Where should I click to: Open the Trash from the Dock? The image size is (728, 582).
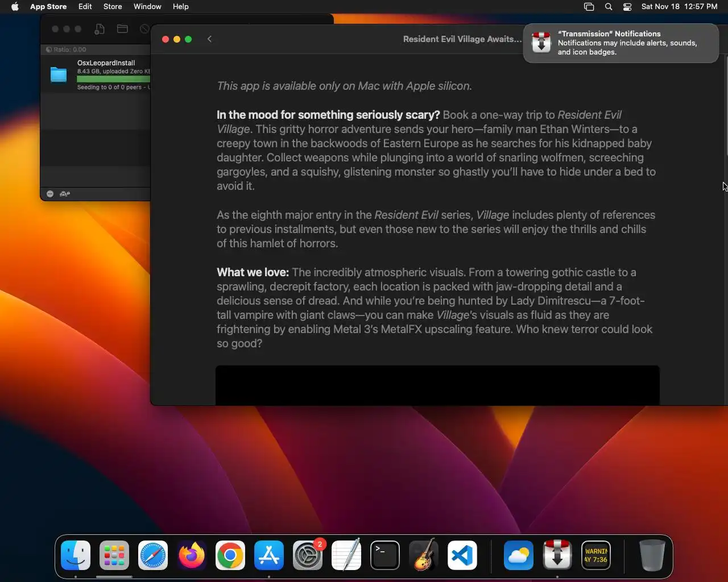click(x=652, y=555)
